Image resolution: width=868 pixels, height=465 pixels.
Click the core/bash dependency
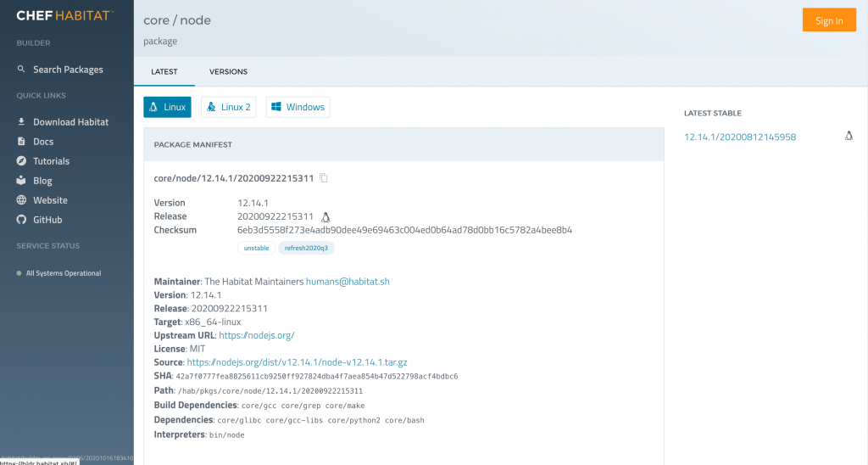click(x=404, y=420)
